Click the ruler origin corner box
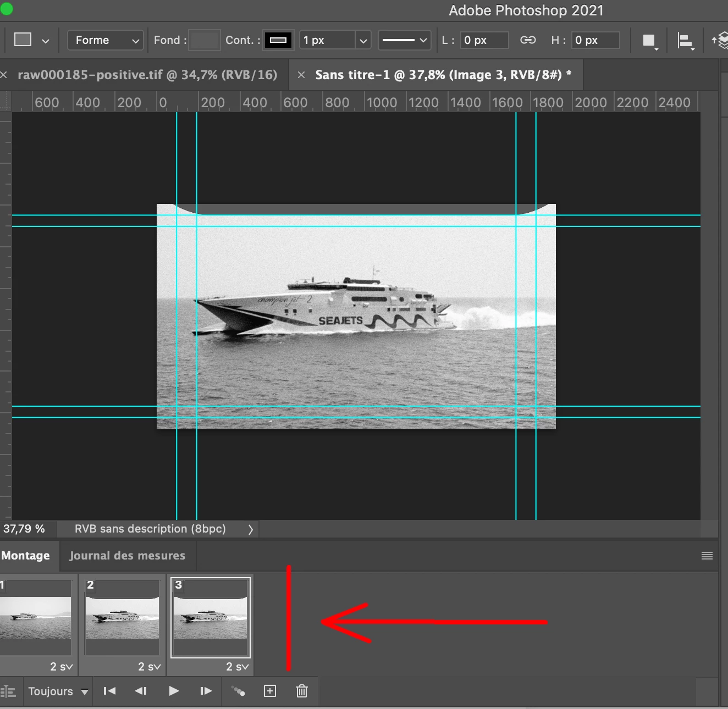The width and height of the screenshot is (728, 709). pyautogui.click(x=5, y=102)
